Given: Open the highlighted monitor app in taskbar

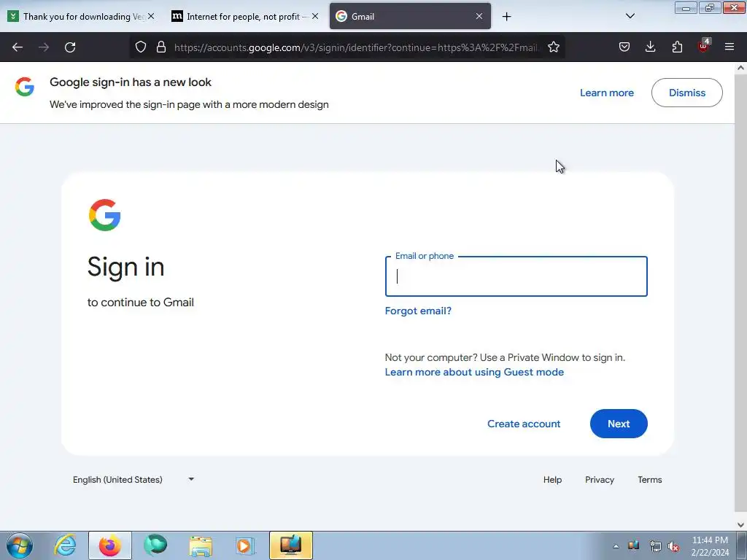Looking at the screenshot, I should click(x=291, y=545).
